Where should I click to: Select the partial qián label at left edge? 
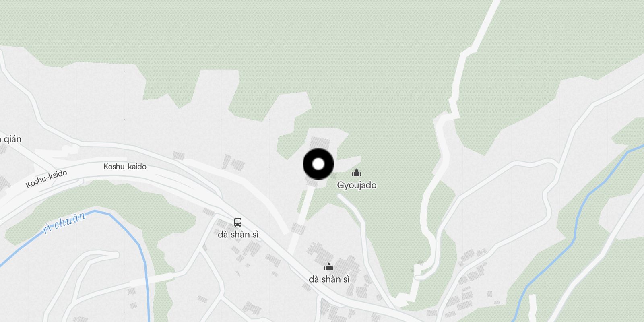10,139
